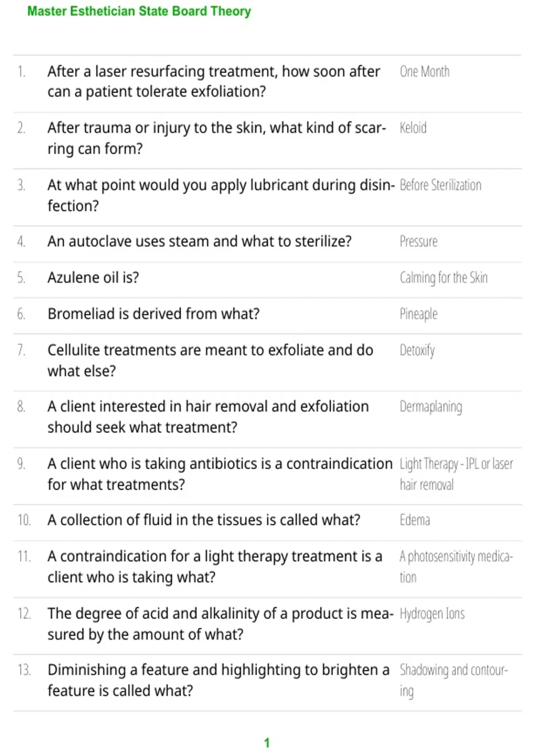Select the 'Shadowing and contouring' answer
534x756 pixels.
pyautogui.click(x=453, y=680)
